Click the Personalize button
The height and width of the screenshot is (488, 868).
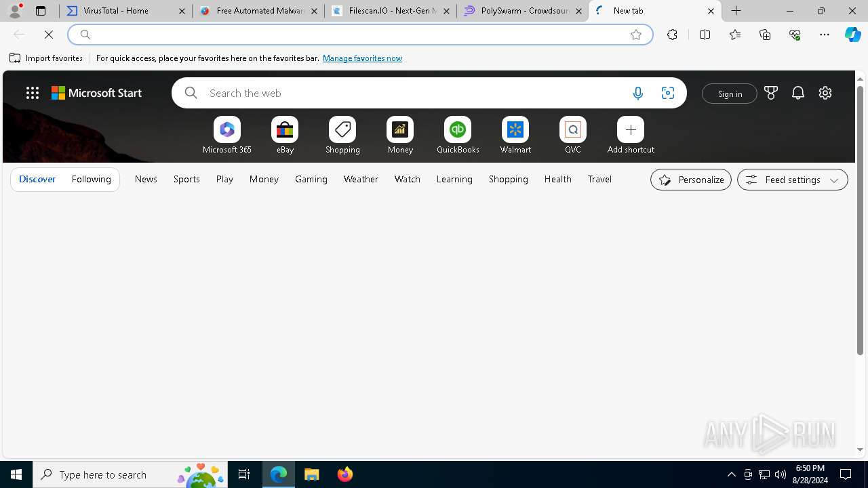click(691, 180)
